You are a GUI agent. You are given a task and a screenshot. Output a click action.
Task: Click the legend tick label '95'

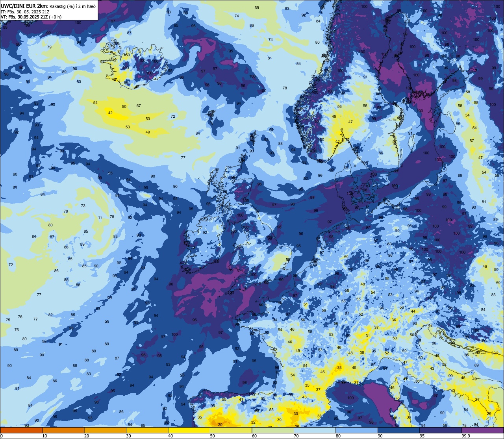[422, 436]
